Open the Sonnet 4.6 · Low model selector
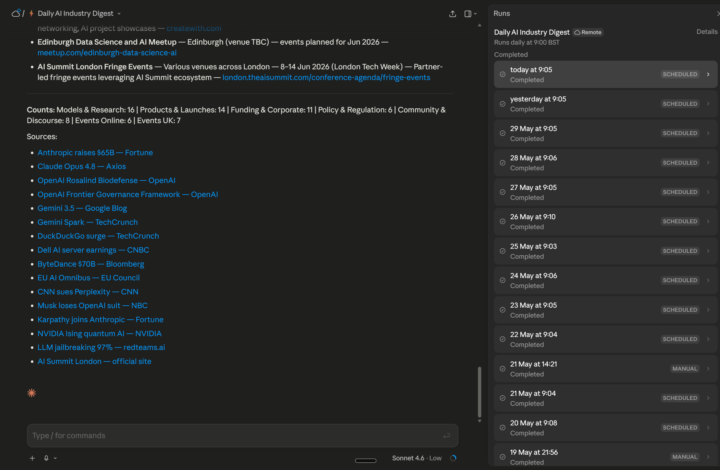720x470 pixels. (416, 458)
